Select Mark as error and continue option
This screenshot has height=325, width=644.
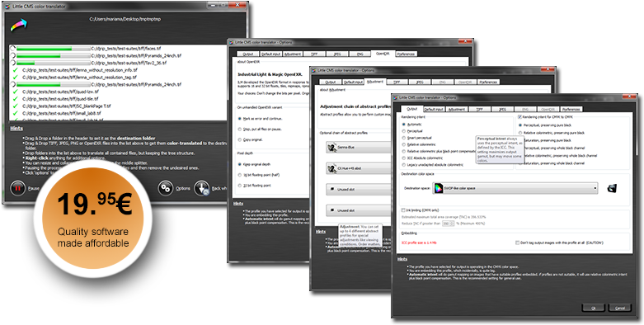[x=239, y=118]
